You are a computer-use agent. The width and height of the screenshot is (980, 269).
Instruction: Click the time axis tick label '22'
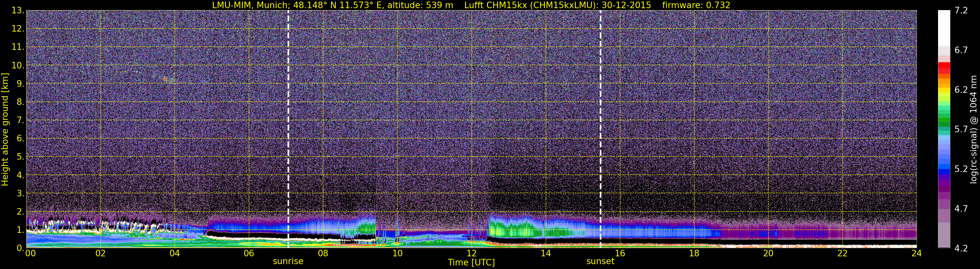pos(842,253)
